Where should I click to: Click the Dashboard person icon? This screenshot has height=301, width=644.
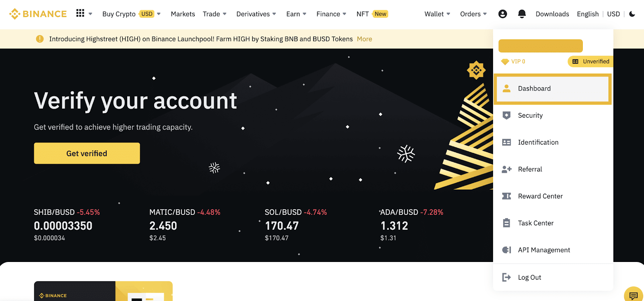507,88
